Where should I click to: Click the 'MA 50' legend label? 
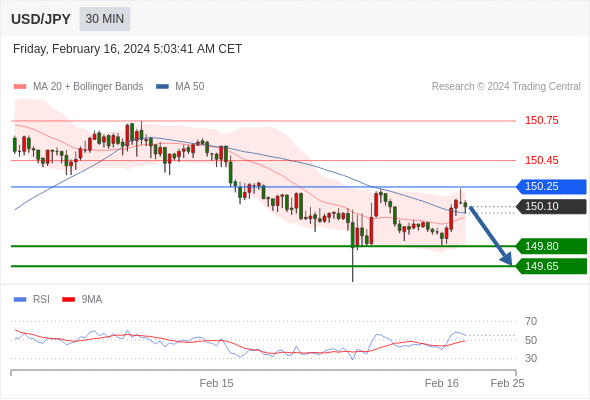click(x=190, y=87)
